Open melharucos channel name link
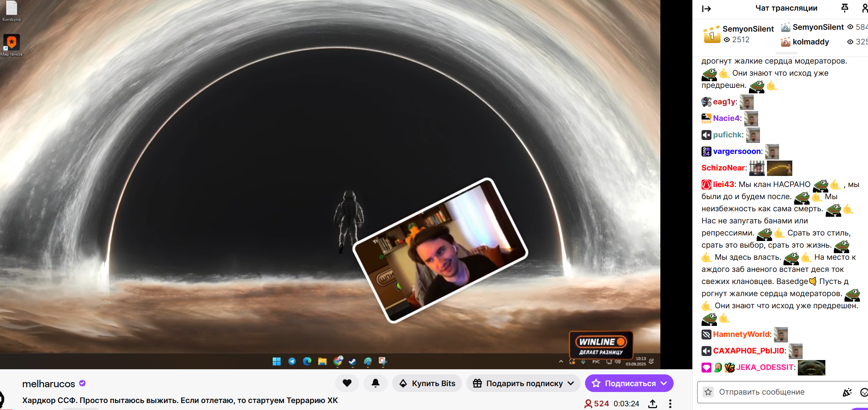 point(49,384)
